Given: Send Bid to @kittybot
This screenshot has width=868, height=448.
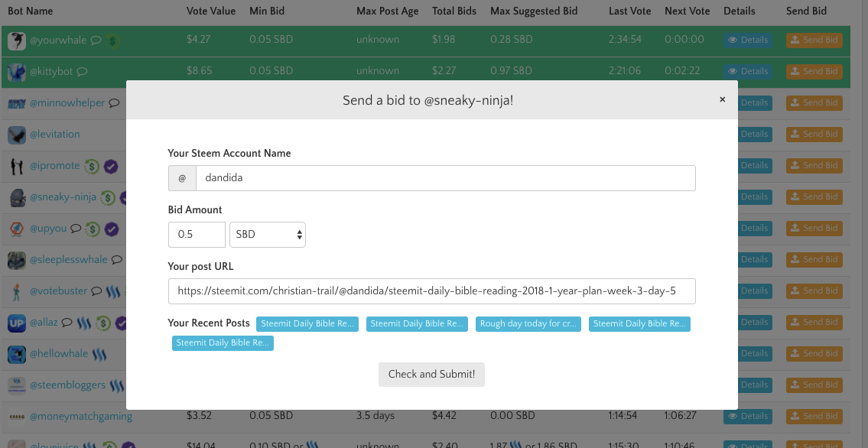Looking at the screenshot, I should 814,71.
